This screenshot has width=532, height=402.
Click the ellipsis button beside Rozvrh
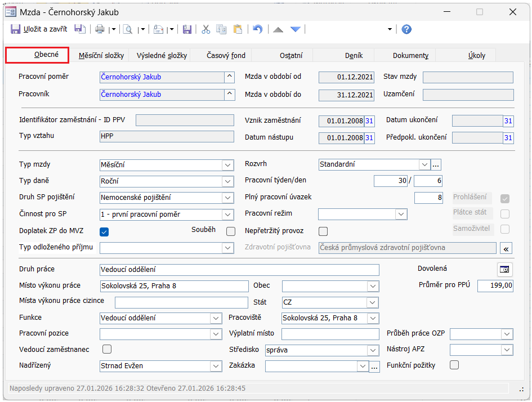436,165
